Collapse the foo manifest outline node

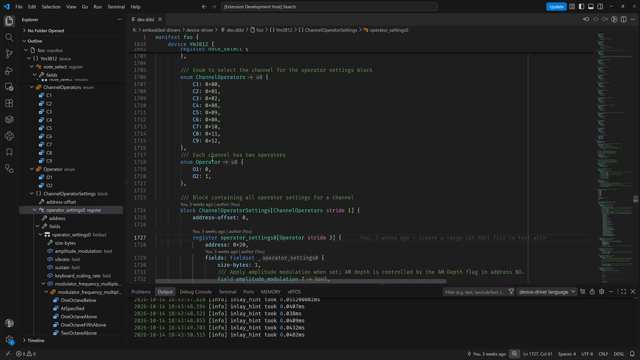tap(27, 50)
